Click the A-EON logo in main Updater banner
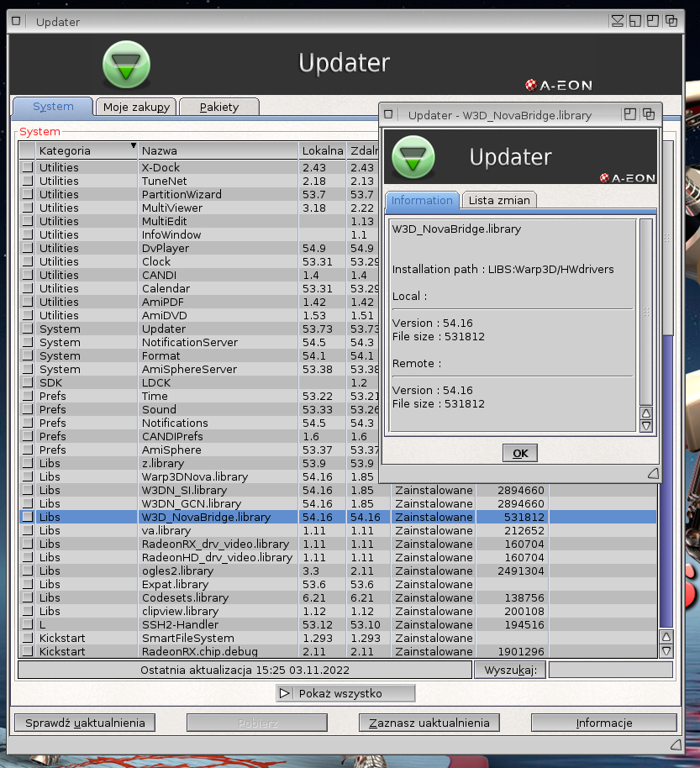Screen dimensions: 700x768 [559, 85]
